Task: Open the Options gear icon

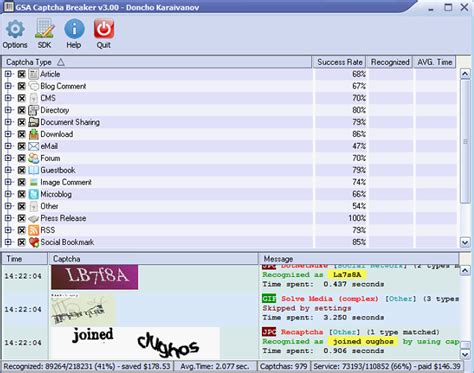Action: (x=15, y=29)
